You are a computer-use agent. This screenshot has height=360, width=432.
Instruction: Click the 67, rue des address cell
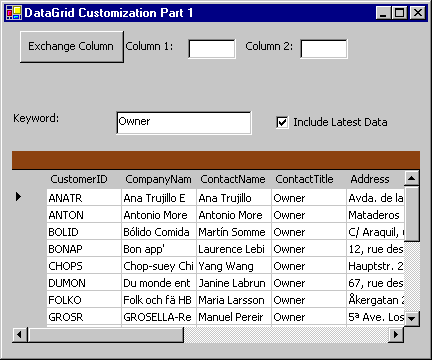(x=375, y=283)
